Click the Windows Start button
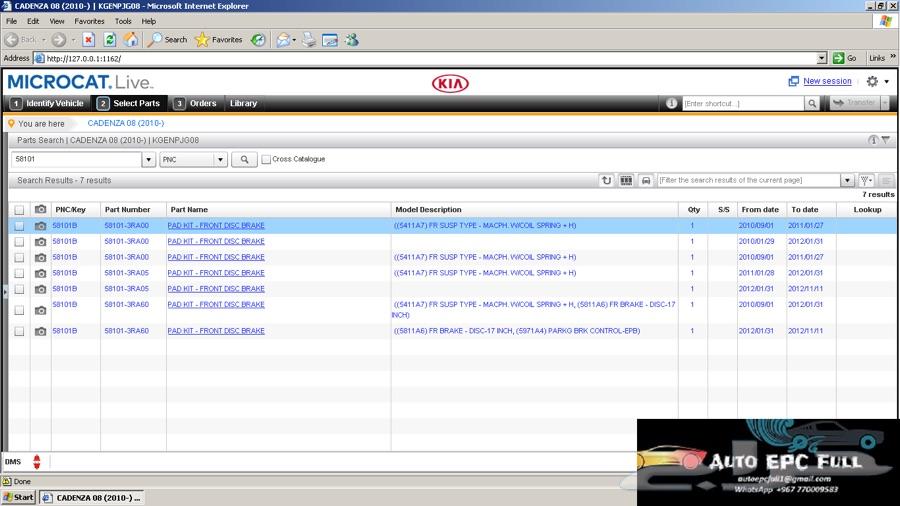 pos(19,497)
